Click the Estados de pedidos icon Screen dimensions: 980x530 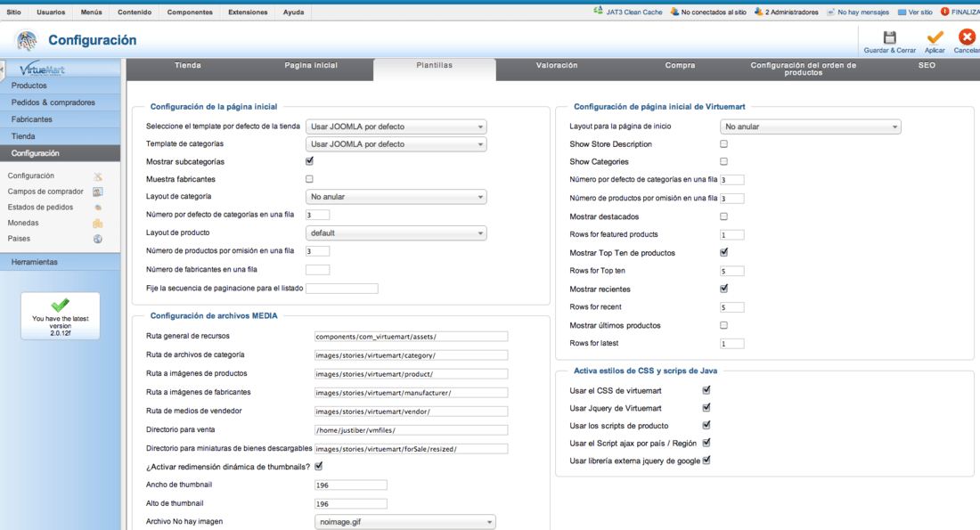click(97, 208)
